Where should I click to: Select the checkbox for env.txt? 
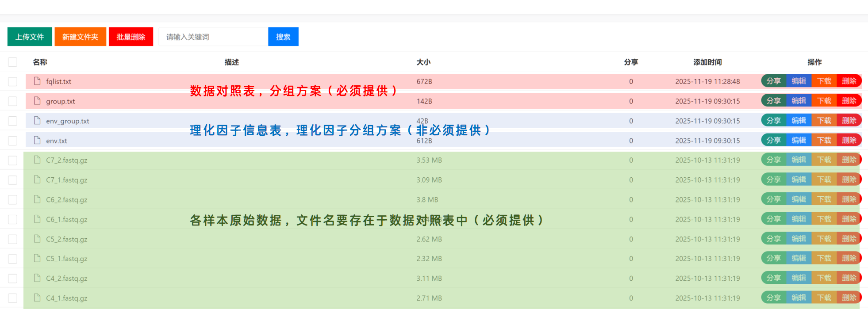click(x=13, y=141)
